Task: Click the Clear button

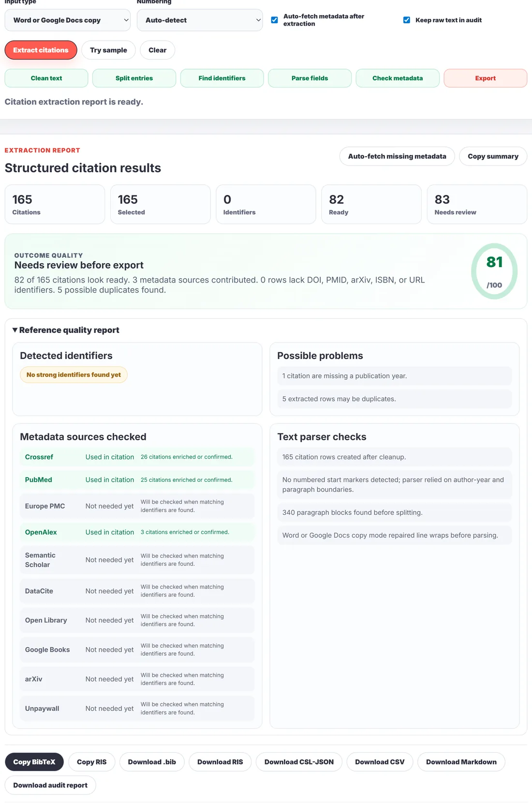Action: [157, 50]
